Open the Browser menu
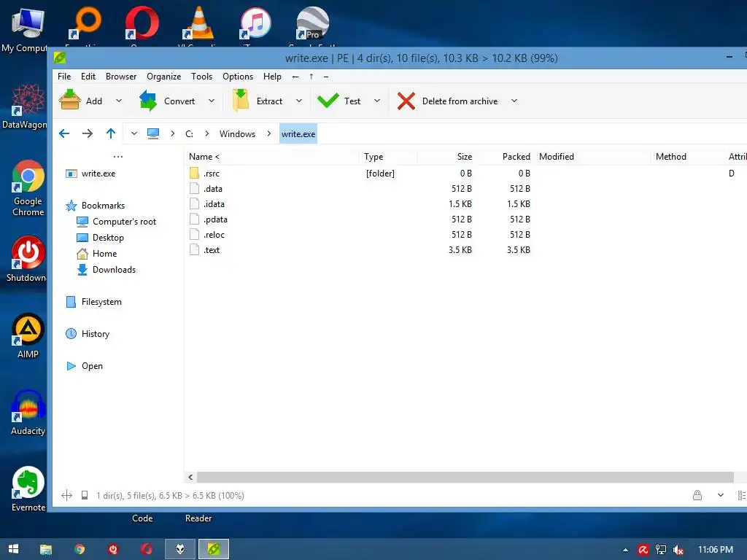Viewport: 747px width, 560px height. 121,76
